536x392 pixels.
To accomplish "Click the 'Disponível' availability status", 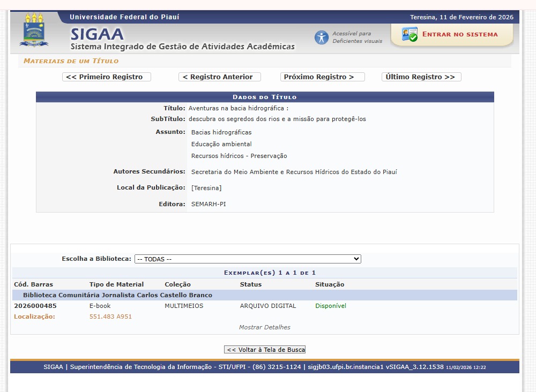I will click(331, 306).
